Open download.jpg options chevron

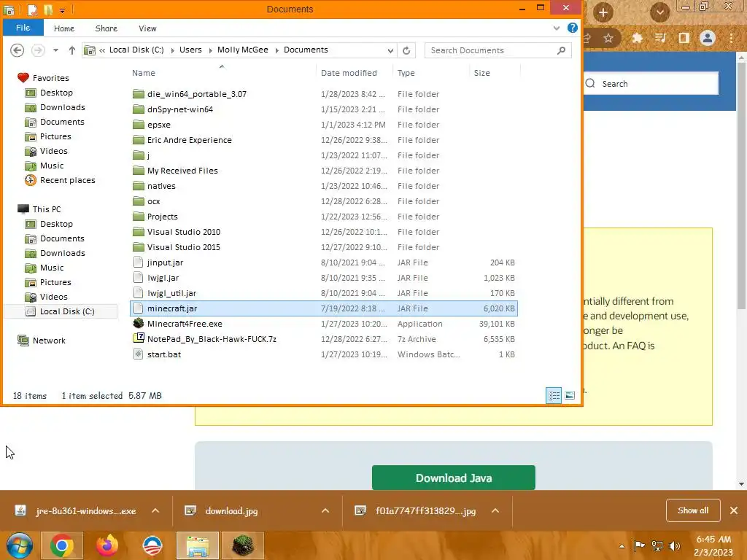[325, 511]
